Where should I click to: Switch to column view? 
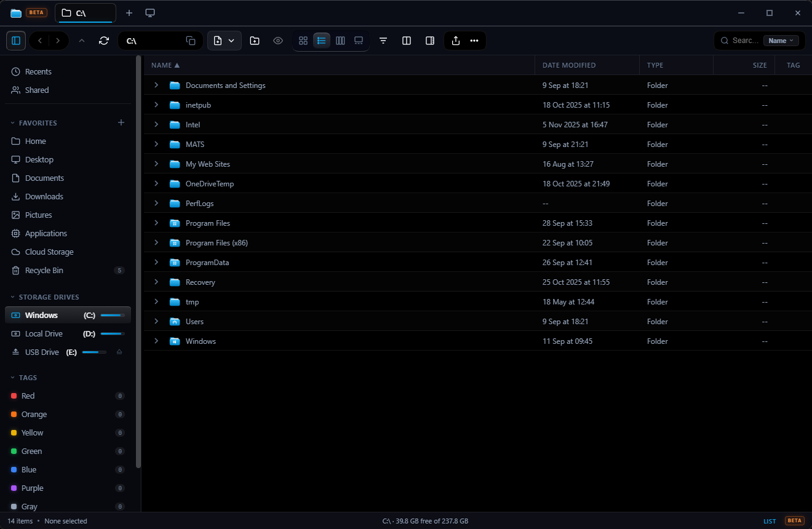coord(340,41)
